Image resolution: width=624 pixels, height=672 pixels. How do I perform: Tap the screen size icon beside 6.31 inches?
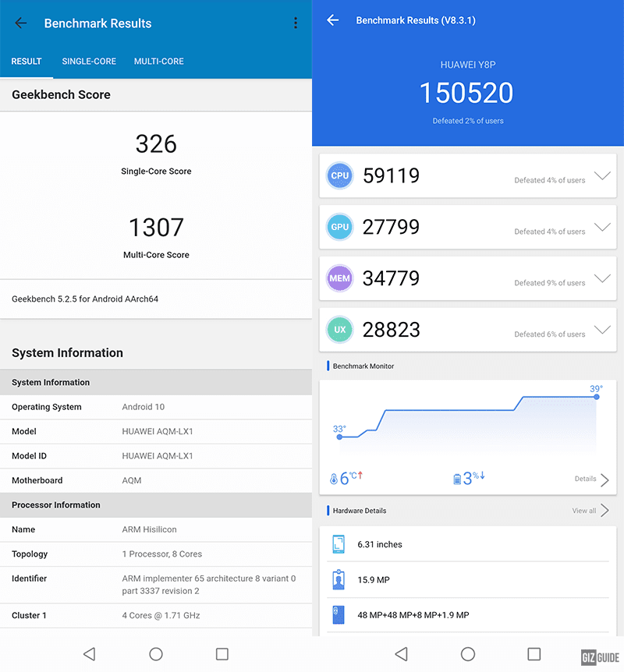[x=339, y=544]
